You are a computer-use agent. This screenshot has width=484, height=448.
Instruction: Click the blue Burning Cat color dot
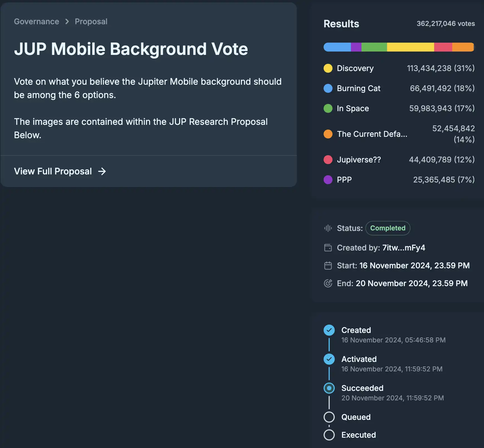coord(328,88)
